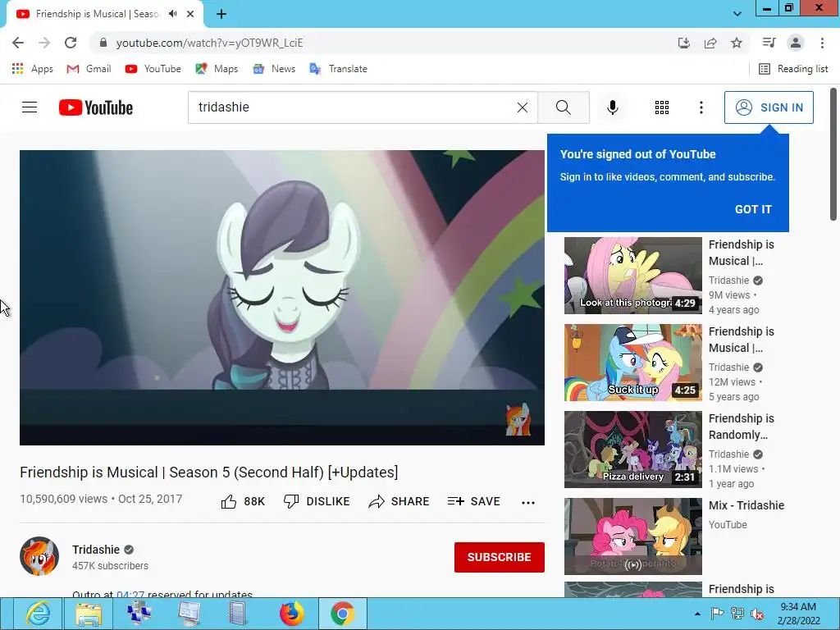The width and height of the screenshot is (840, 630).
Task: Install app via the address bar icon
Action: click(x=683, y=43)
